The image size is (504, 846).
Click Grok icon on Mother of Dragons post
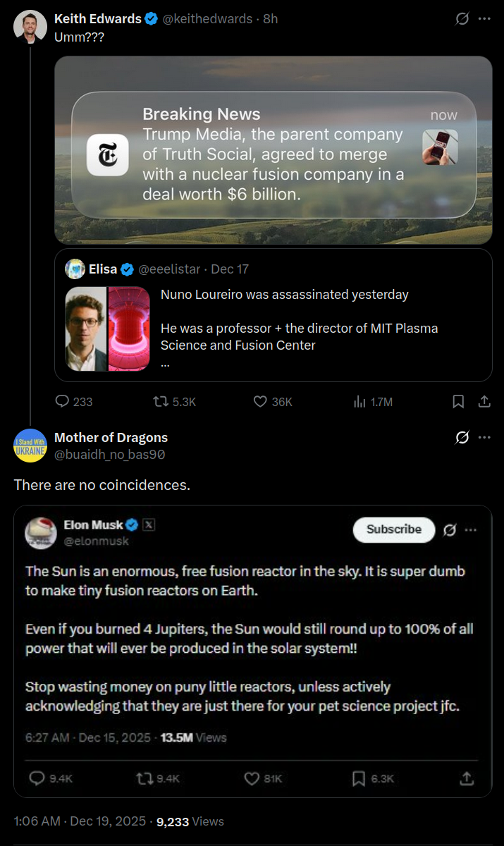(462, 438)
